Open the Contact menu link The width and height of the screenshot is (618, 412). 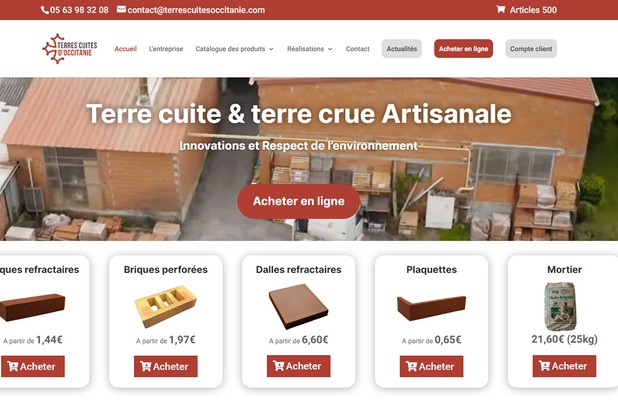(x=357, y=49)
